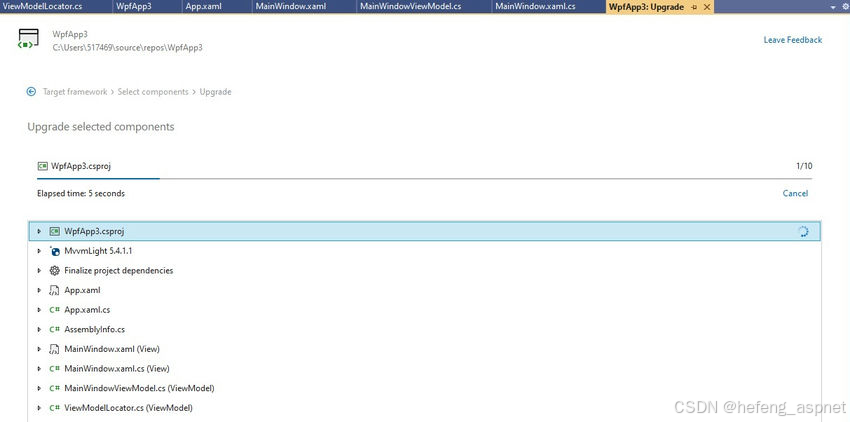Expand the WpfApp3.csproj row
850x422 pixels.
pos(39,232)
